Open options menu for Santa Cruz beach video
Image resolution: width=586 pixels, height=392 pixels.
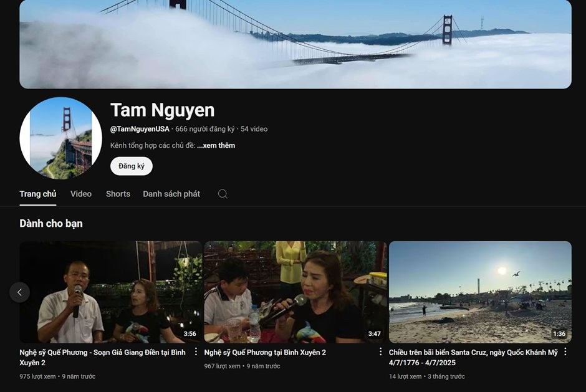[x=565, y=352]
